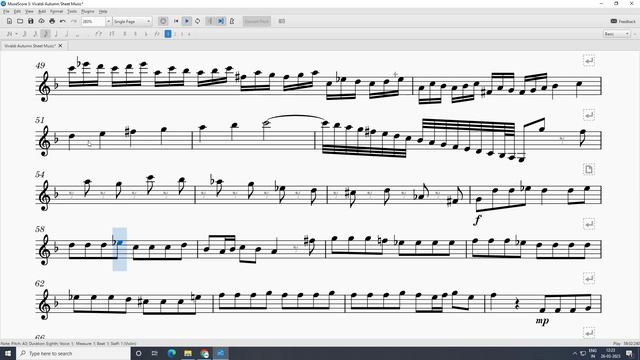This screenshot has width=640, height=360.
Task: Select system break icon after measure 61
Action: click(x=589, y=224)
